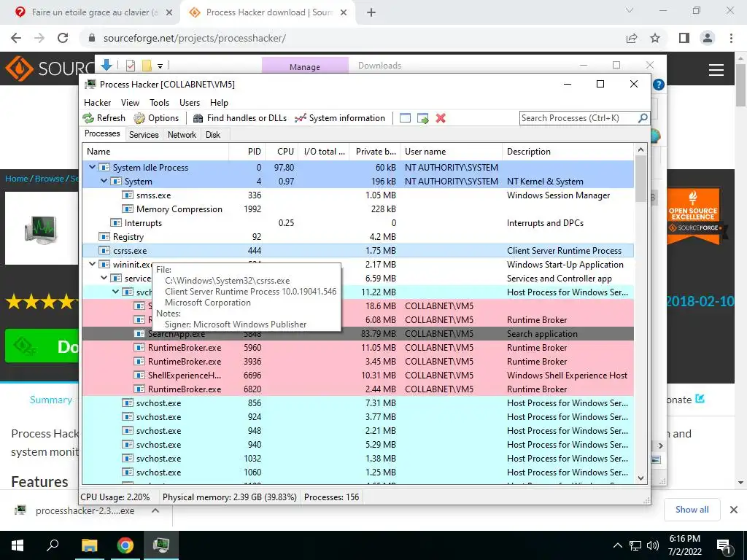The width and height of the screenshot is (747, 560).
Task: Open System information graph icon
Action: 300,118
